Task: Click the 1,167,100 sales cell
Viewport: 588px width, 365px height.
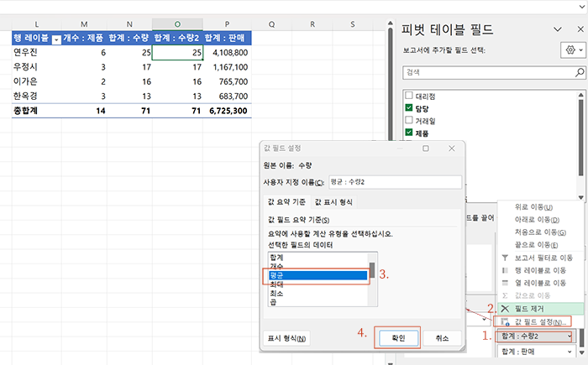Action: coord(228,67)
